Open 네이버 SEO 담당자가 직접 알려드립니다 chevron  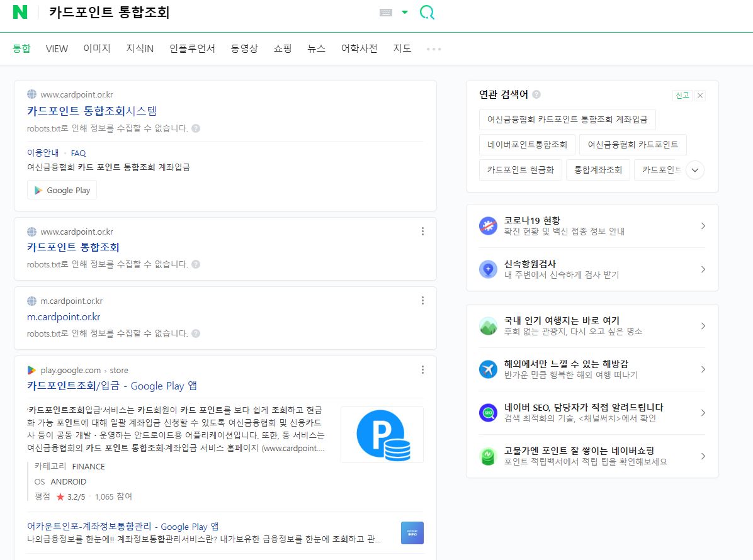[x=703, y=413]
